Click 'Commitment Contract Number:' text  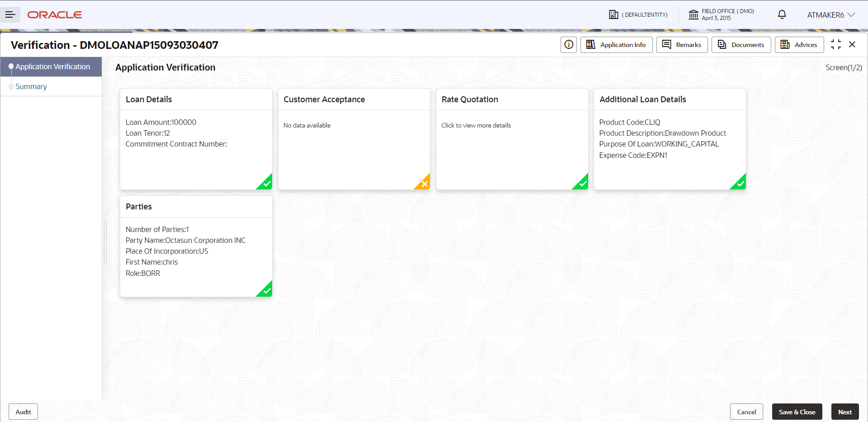coord(176,144)
